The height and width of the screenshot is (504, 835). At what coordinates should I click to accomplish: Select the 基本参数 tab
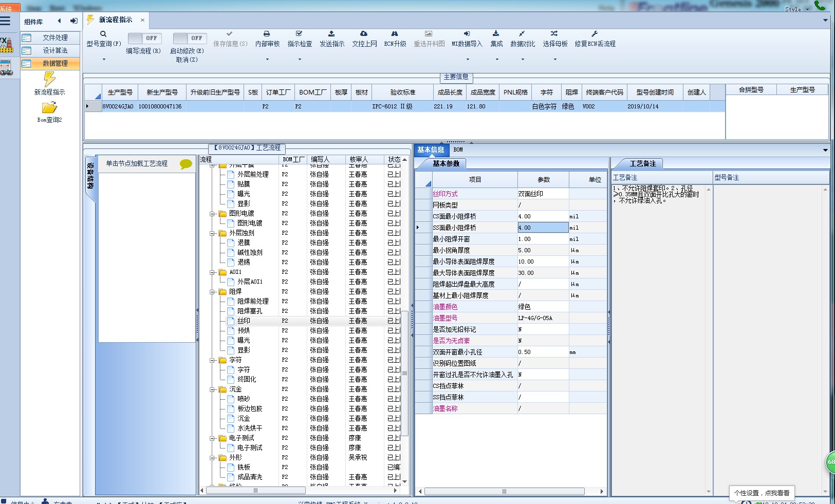tap(446, 163)
